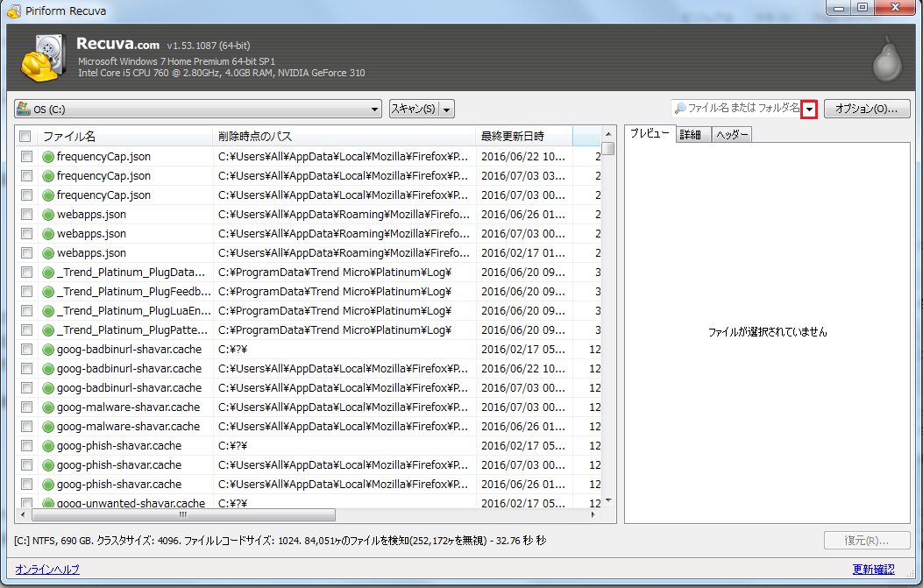Click the status bar text showing NTFS, 690 GB
923x588 pixels.
pyautogui.click(x=280, y=541)
